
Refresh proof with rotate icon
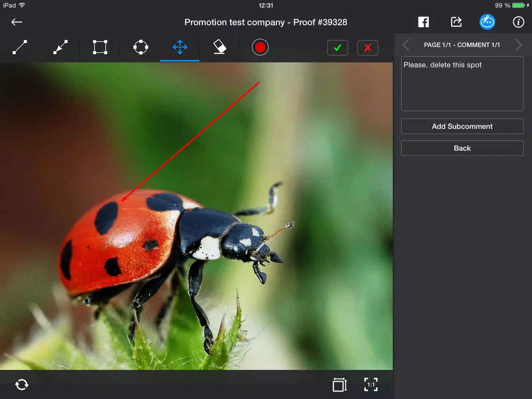pos(22,384)
